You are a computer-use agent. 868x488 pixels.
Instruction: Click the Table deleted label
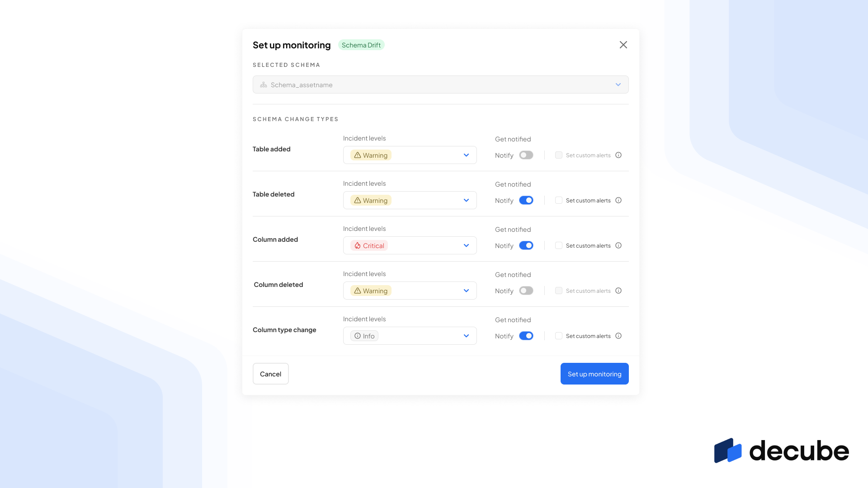click(x=274, y=194)
